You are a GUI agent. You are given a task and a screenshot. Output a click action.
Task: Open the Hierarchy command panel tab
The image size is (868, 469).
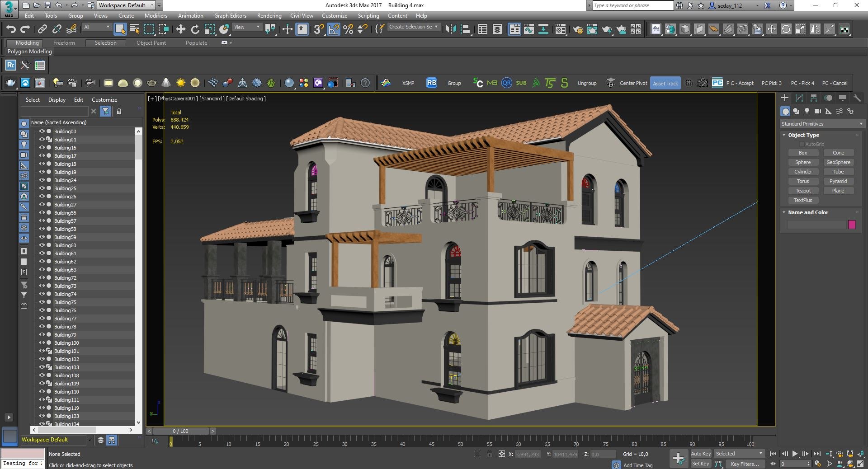coord(814,98)
